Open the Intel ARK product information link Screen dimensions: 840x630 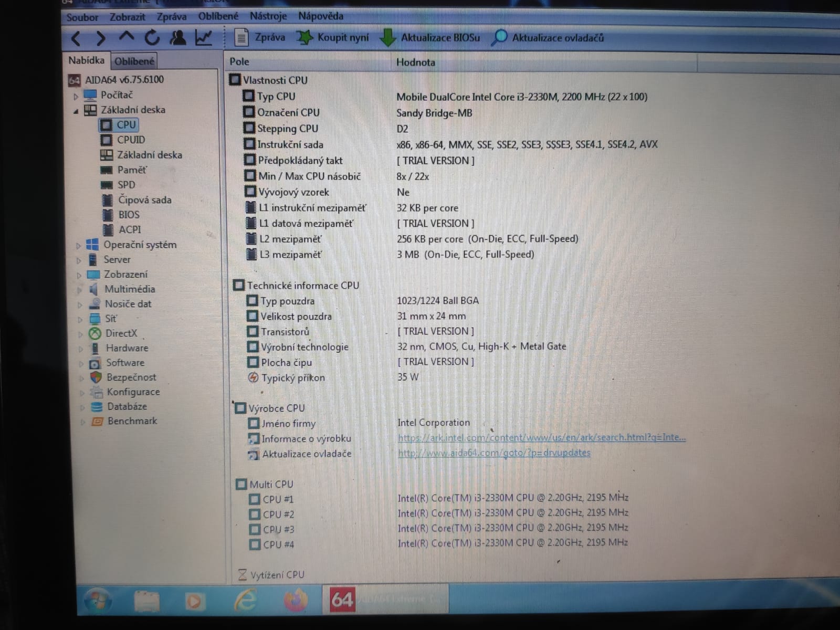point(541,437)
